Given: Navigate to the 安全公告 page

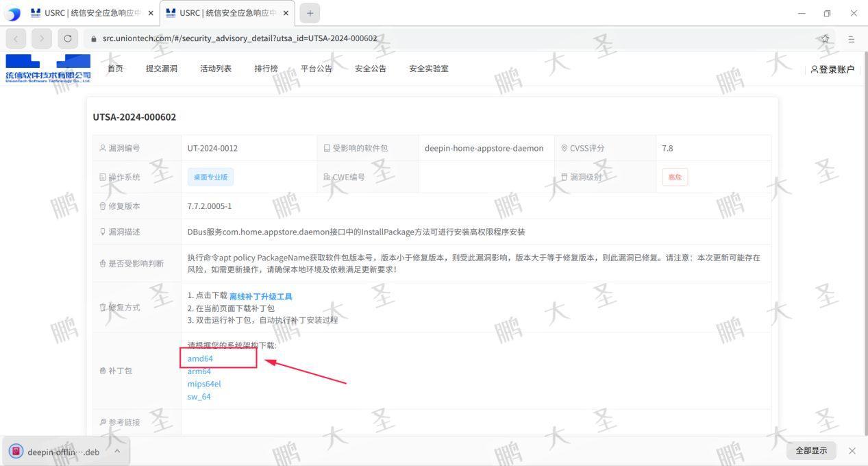Looking at the screenshot, I should [x=371, y=69].
